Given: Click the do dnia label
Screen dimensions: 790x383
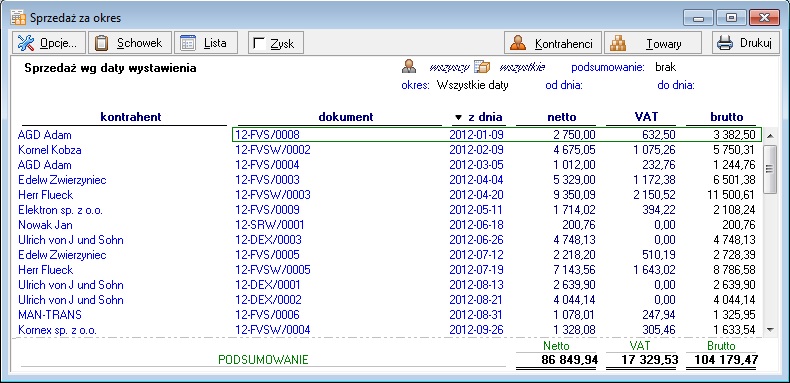Looking at the screenshot, I should tap(676, 85).
